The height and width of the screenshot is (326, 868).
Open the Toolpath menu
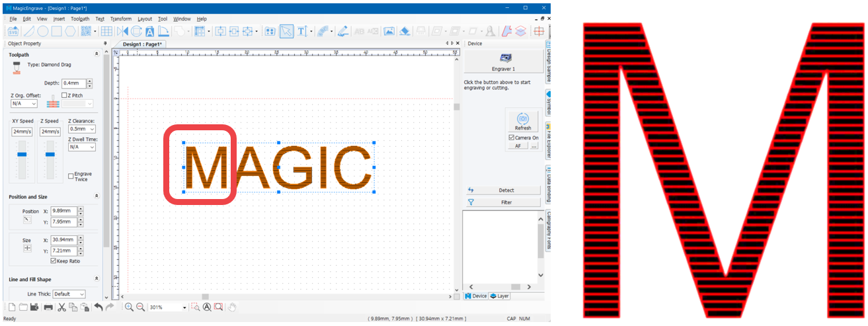[80, 19]
